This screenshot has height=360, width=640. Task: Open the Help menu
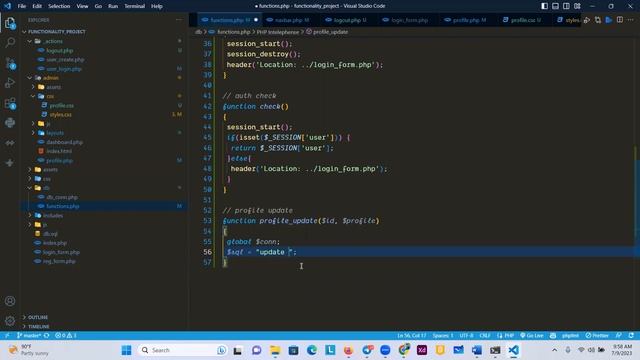pyautogui.click(x=157, y=6)
